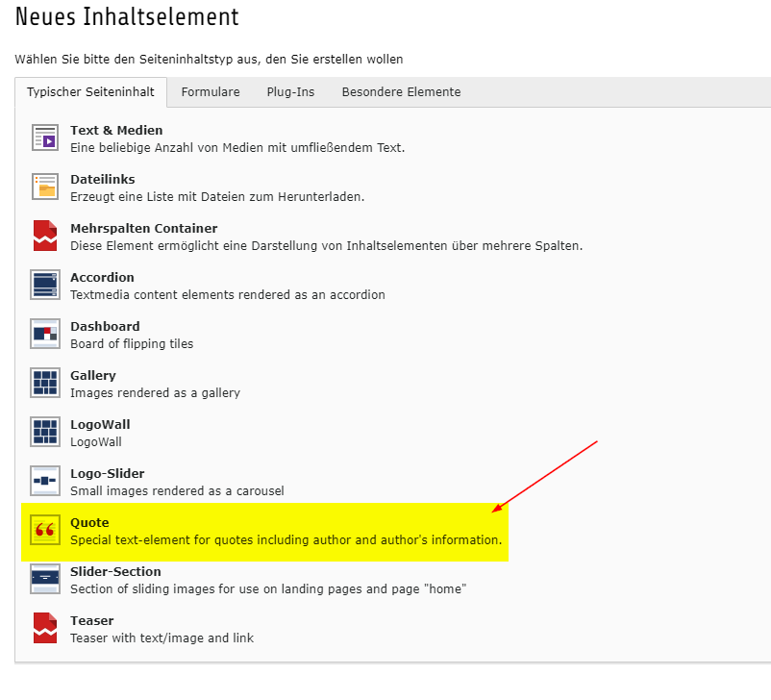771x700 pixels.
Task: Click the LogoWall grid icon
Action: click(45, 433)
